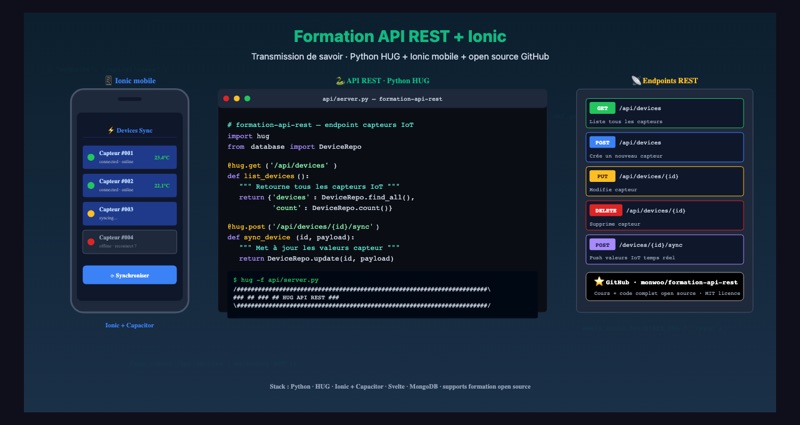This screenshot has width=800, height=425.
Task: Click the green status dot of Capteur #001
Action: click(91, 158)
